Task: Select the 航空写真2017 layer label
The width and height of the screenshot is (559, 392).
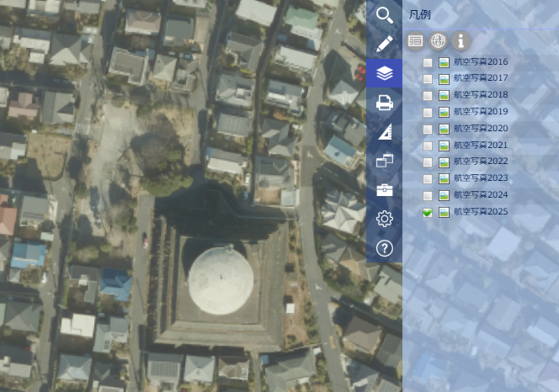Action: tap(481, 78)
